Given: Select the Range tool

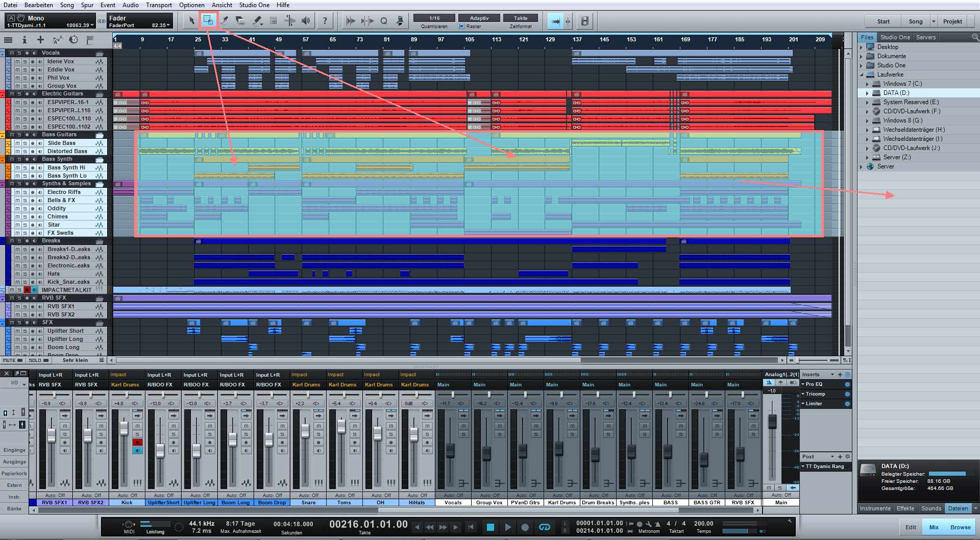Looking at the screenshot, I should (x=208, y=20).
